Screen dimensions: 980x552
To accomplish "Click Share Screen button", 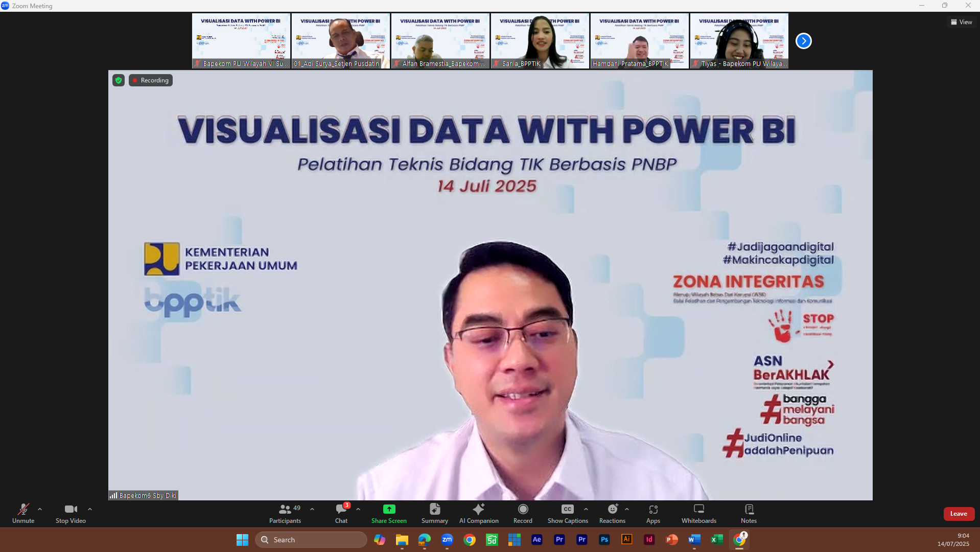I will (x=389, y=513).
